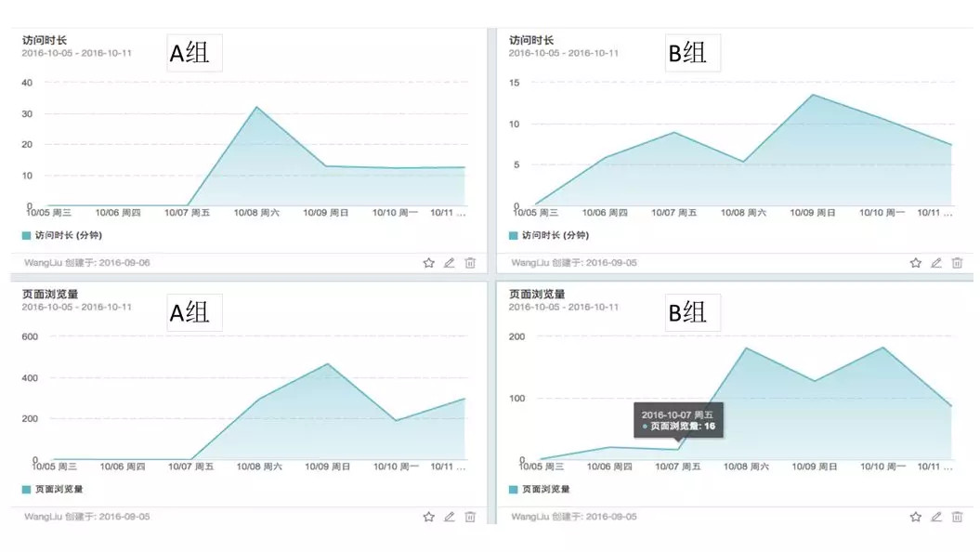
Task: Star the A组 访问时长 chart
Action: 428,262
